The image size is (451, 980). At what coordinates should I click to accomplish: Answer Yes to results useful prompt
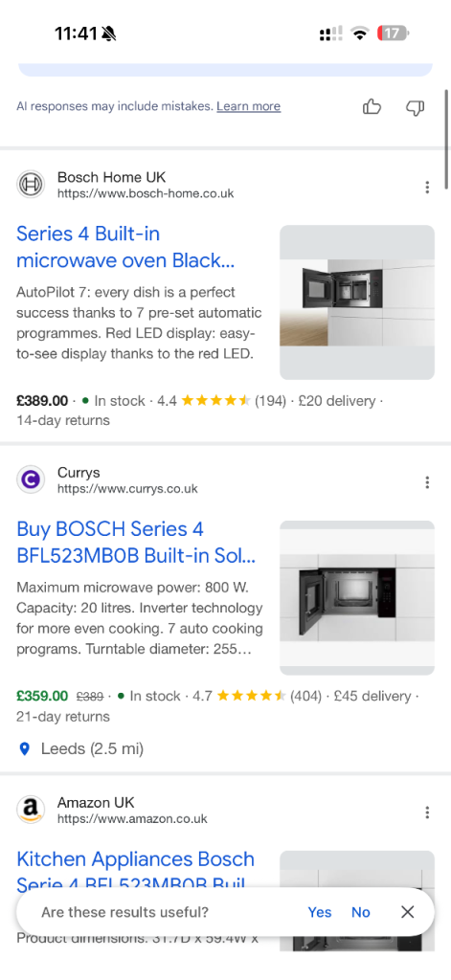[x=320, y=912]
